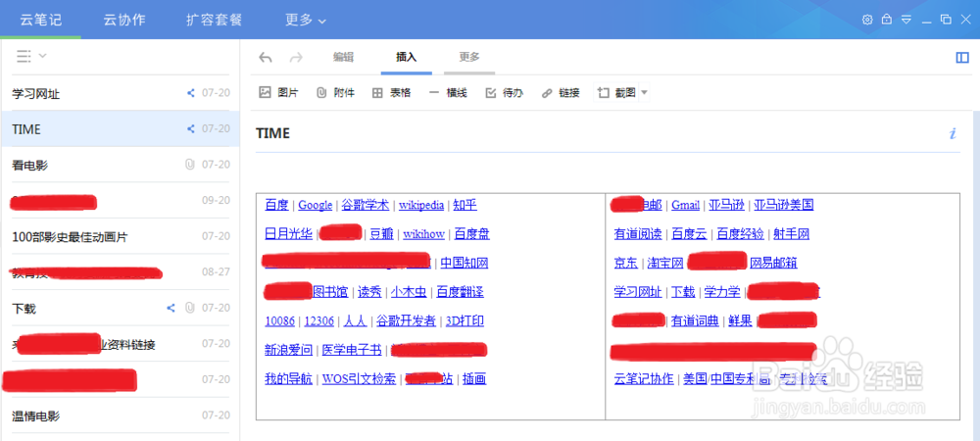Open the 10086 link

pos(279,321)
